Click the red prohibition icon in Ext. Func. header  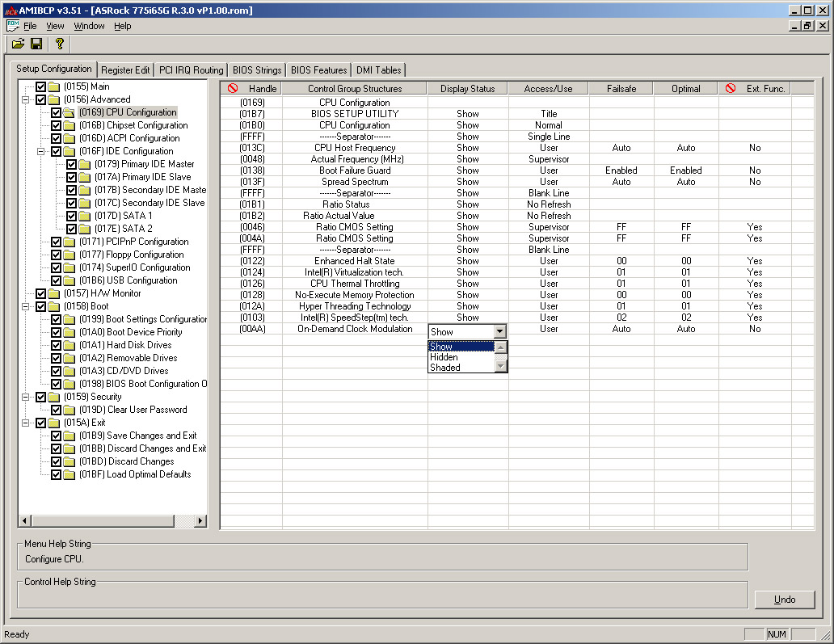click(731, 88)
